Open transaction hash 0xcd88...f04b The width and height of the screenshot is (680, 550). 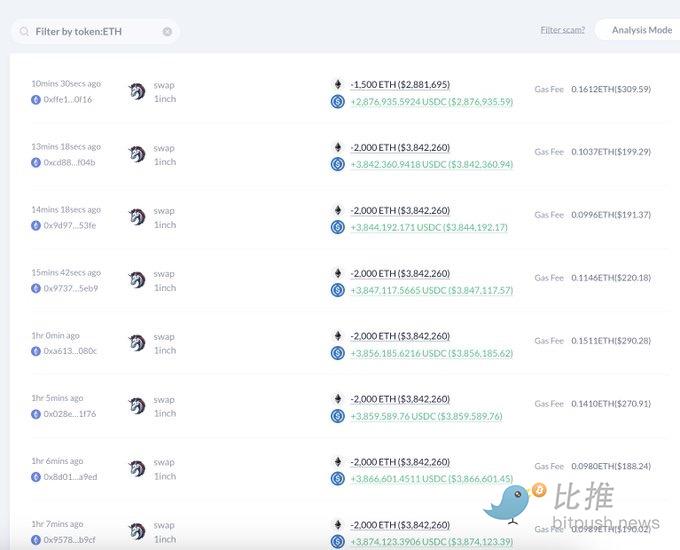tap(69, 162)
